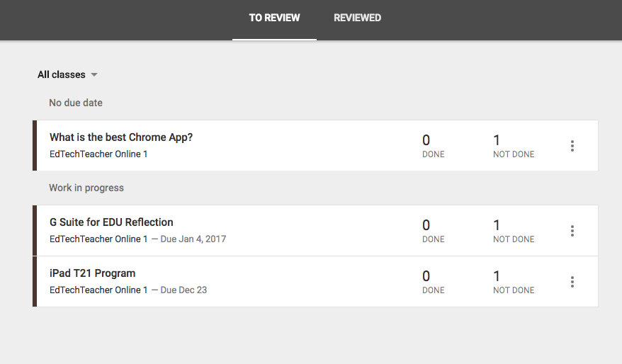Open more options for G Suite Reflection
Viewport: 622px width, 364px height.
[x=572, y=231]
